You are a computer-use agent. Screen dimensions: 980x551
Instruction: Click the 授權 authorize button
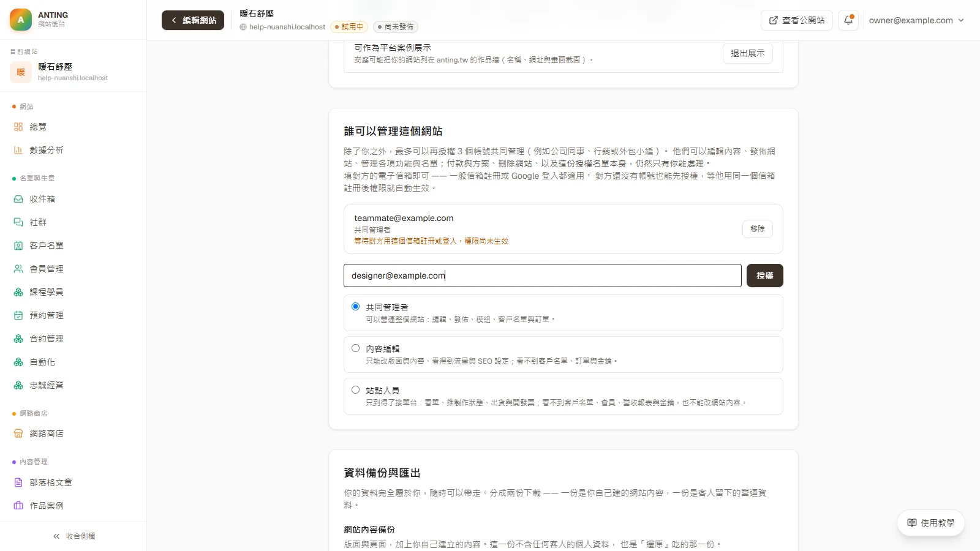[764, 275]
